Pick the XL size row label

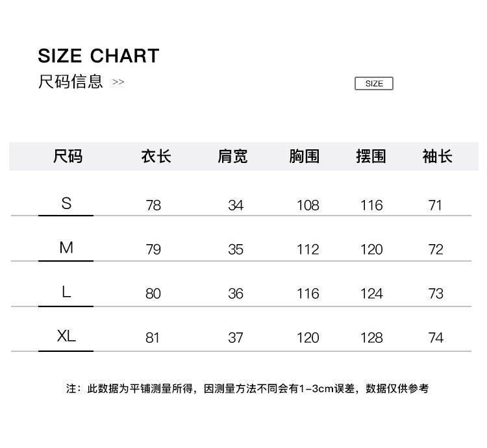(66, 336)
